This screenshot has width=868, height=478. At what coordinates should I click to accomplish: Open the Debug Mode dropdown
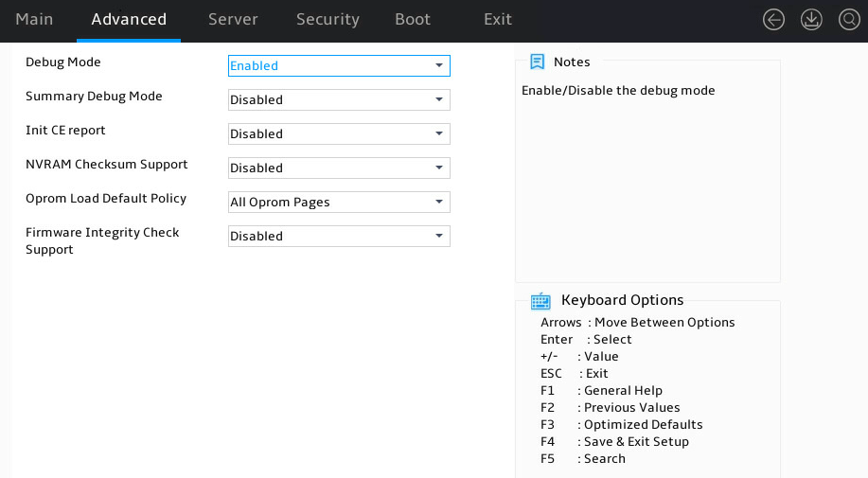click(339, 66)
